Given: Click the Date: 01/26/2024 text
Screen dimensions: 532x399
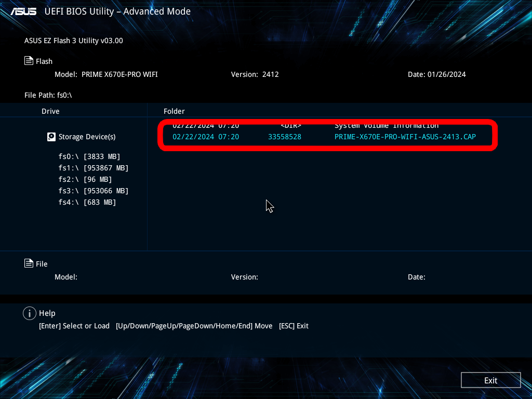Looking at the screenshot, I should tap(436, 74).
